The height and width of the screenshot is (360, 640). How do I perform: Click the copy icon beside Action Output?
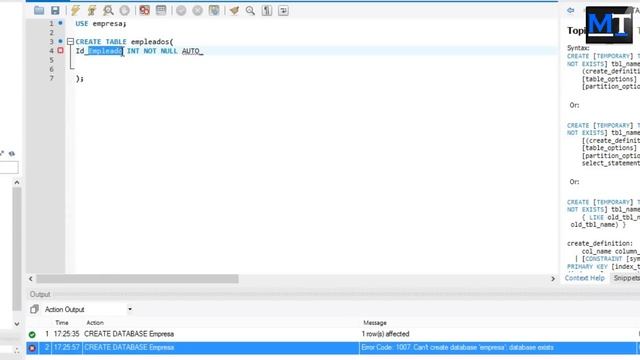34,309
